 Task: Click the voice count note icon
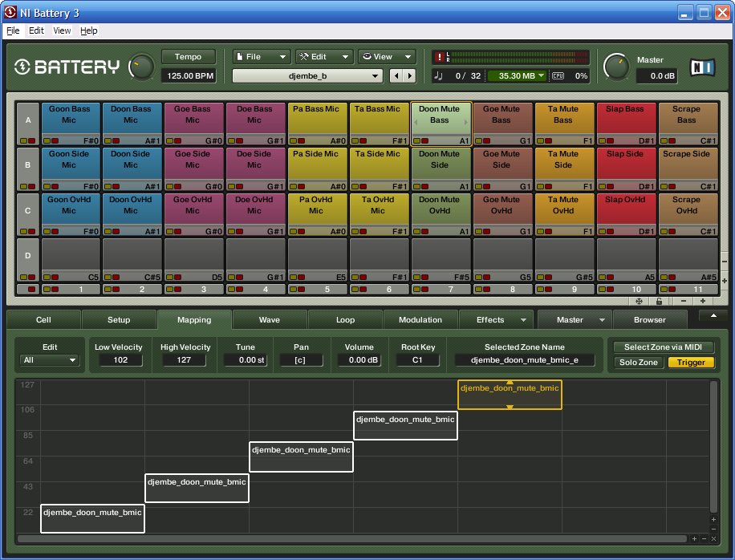[x=438, y=76]
